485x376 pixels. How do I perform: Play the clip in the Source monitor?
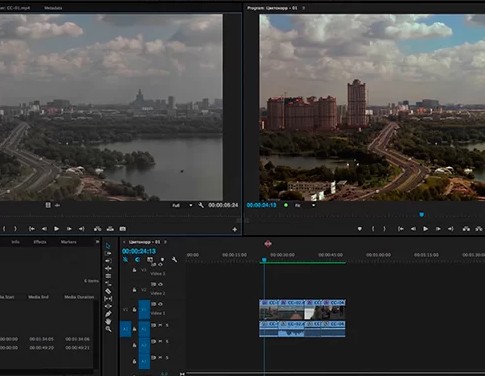tap(57, 229)
